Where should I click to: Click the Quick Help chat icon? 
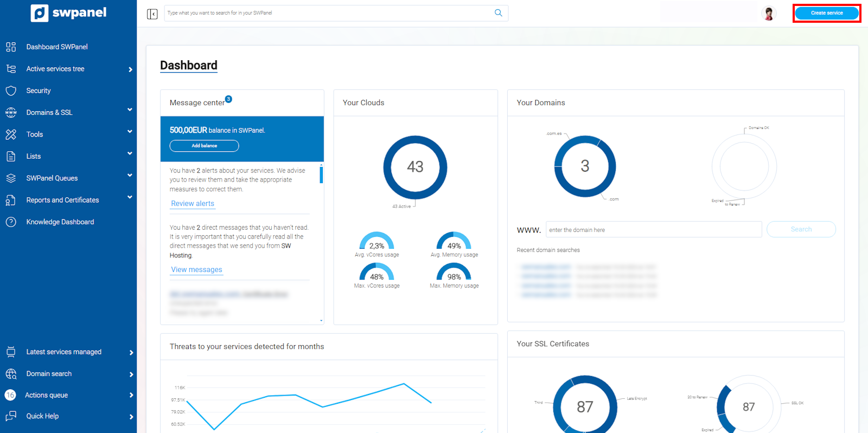[11, 416]
